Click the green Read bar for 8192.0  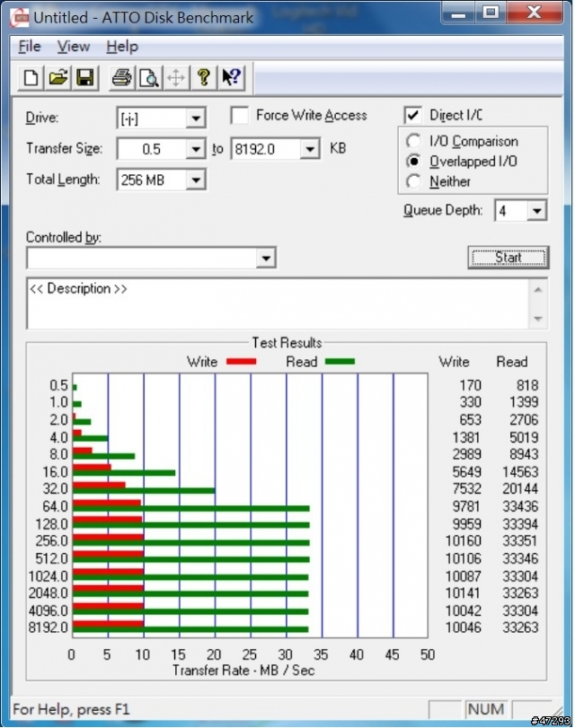point(190,629)
